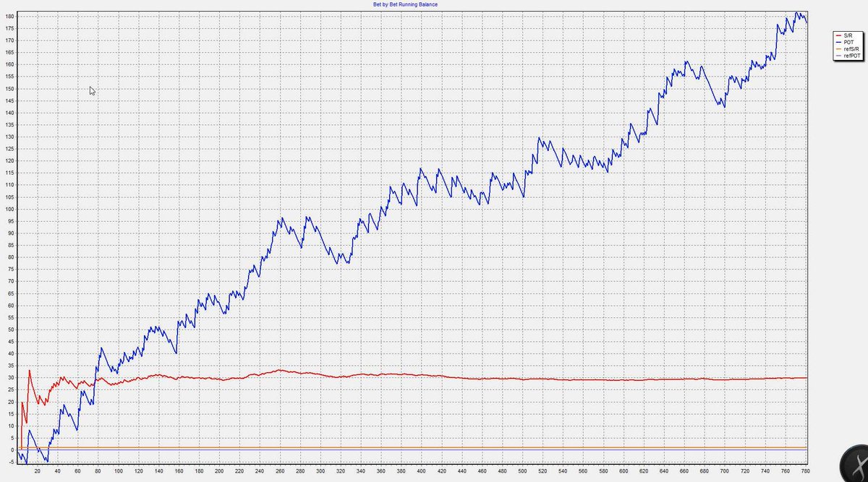Click the chart title Bet by Bet Running Balance
This screenshot has width=868, height=482.
404,4
